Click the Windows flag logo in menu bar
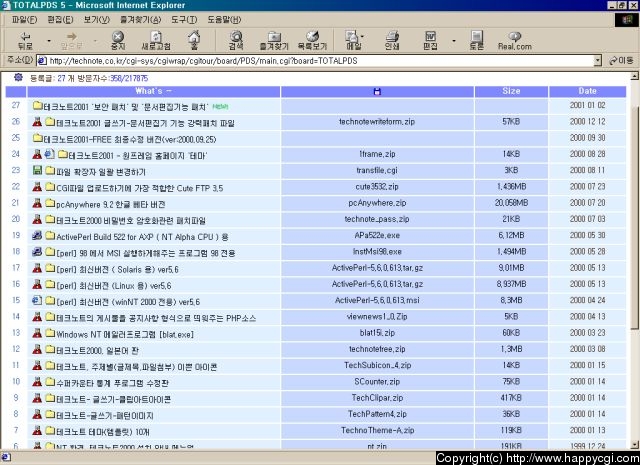 coord(627,20)
